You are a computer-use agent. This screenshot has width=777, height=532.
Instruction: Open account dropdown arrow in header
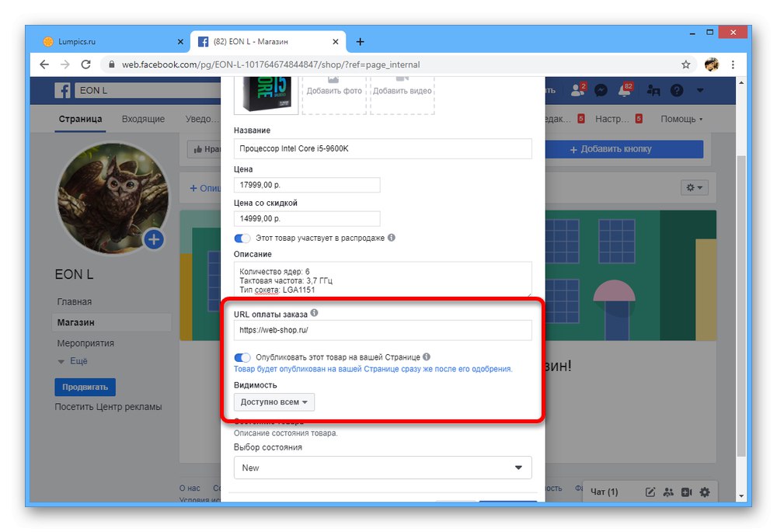(x=700, y=90)
